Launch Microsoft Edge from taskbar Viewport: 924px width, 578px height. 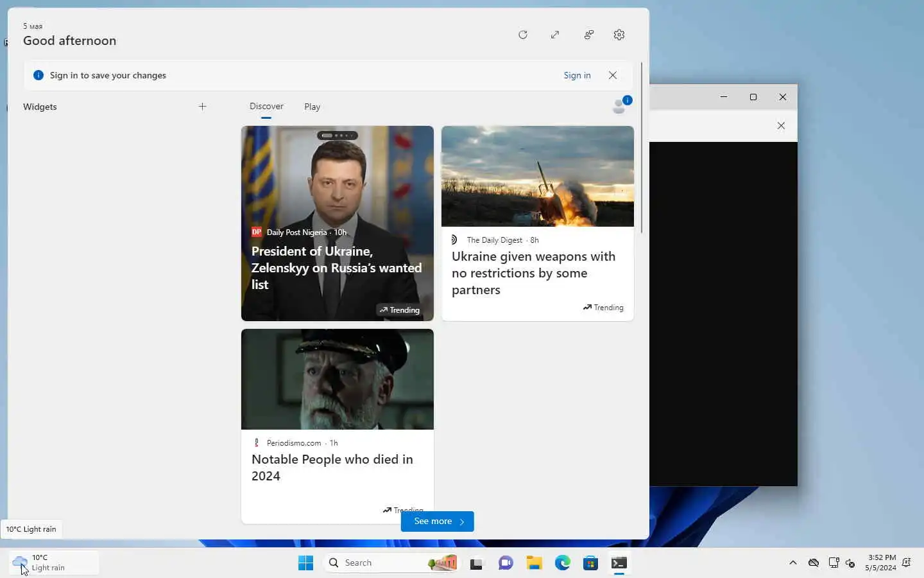click(563, 563)
